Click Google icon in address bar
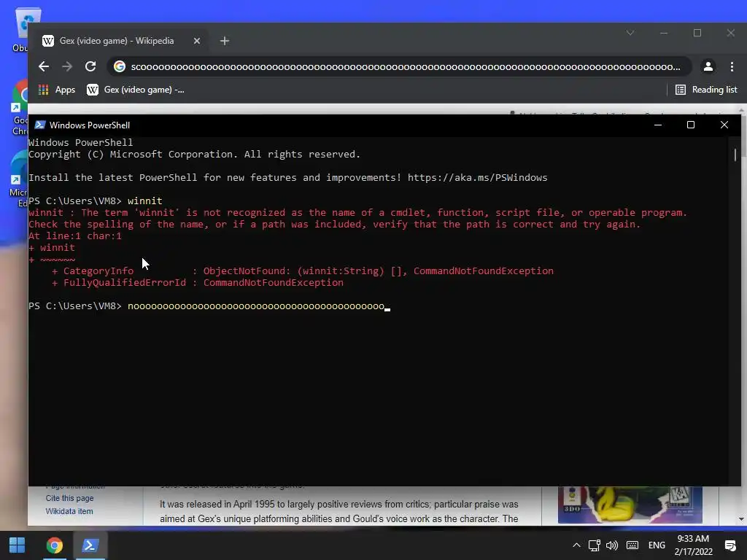 pyautogui.click(x=120, y=66)
